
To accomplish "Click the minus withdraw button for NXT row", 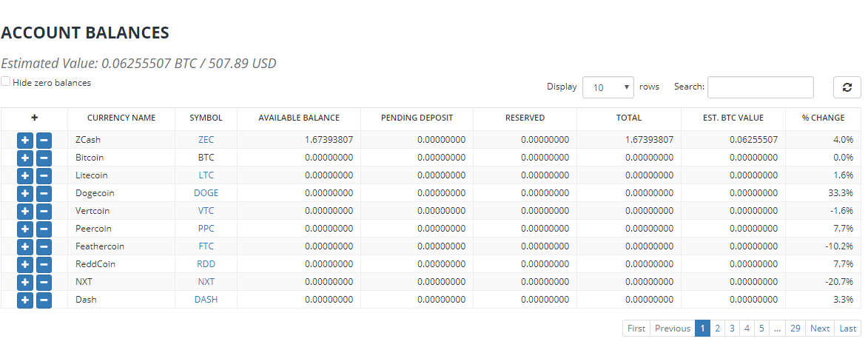I will point(44,282).
